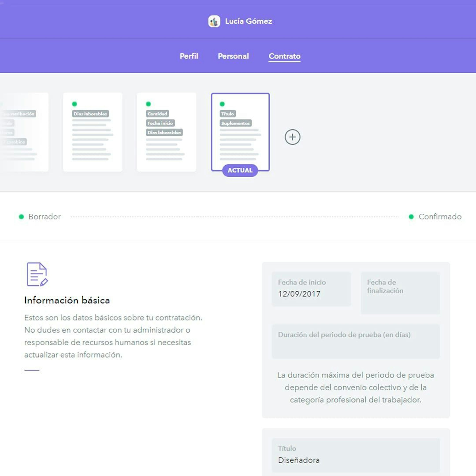The height and width of the screenshot is (476, 476).
Task: Click the Fecha de finalización field
Action: (401, 293)
